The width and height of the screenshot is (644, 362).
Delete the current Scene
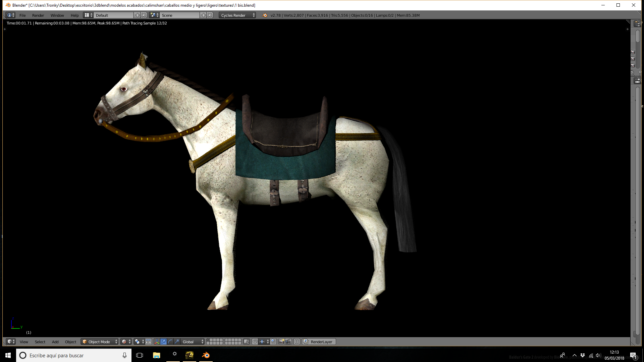point(210,15)
